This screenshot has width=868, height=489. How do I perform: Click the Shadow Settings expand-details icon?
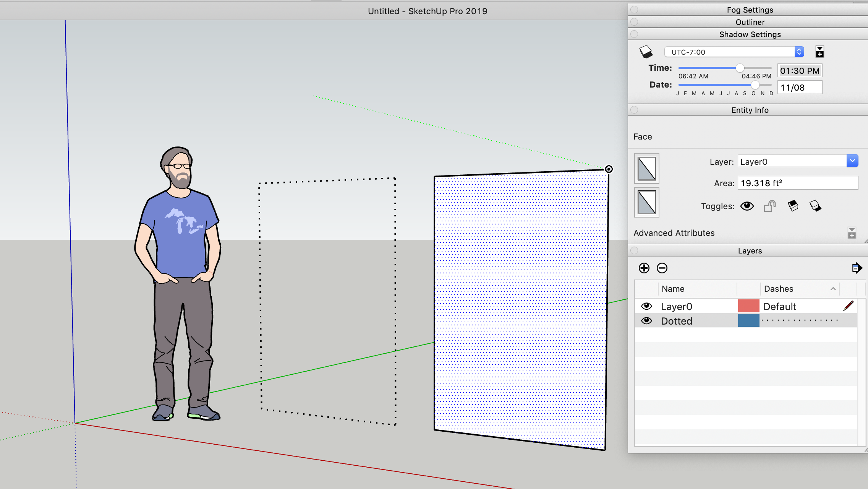[820, 52]
